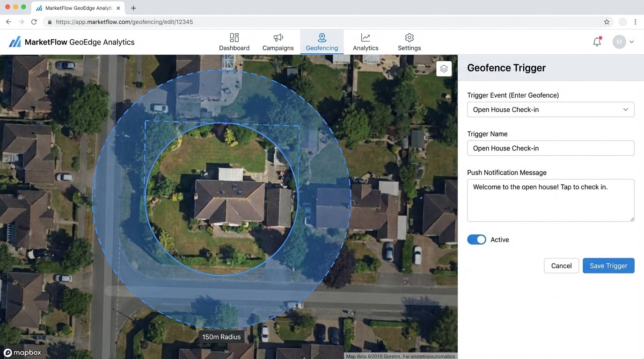Open the Dashboard grid icon

pos(234,37)
